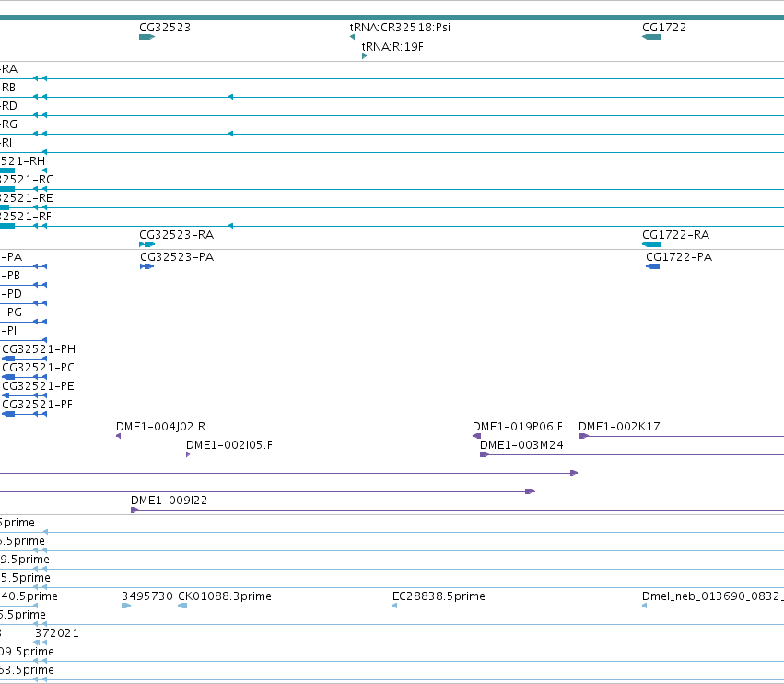Click the CG1722-RA transcript glyph
Image resolution: width=784 pixels, height=684 pixels.
click(651, 244)
